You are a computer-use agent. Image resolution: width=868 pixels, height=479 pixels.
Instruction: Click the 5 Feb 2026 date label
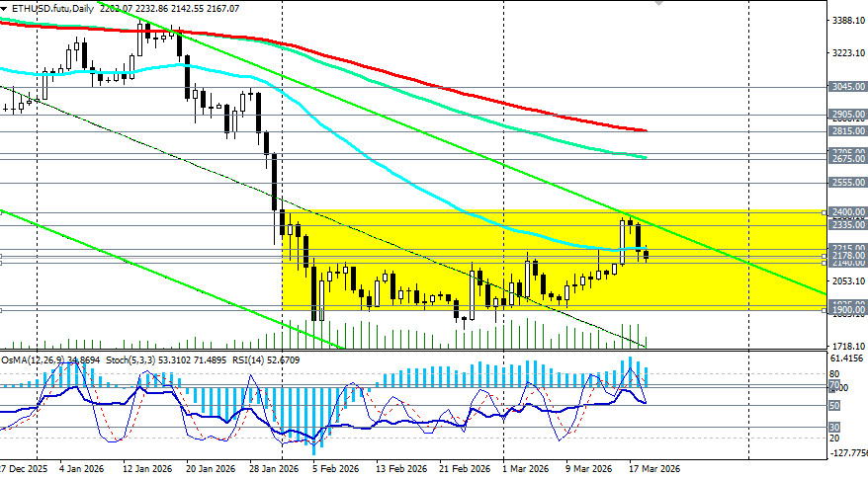point(334,469)
